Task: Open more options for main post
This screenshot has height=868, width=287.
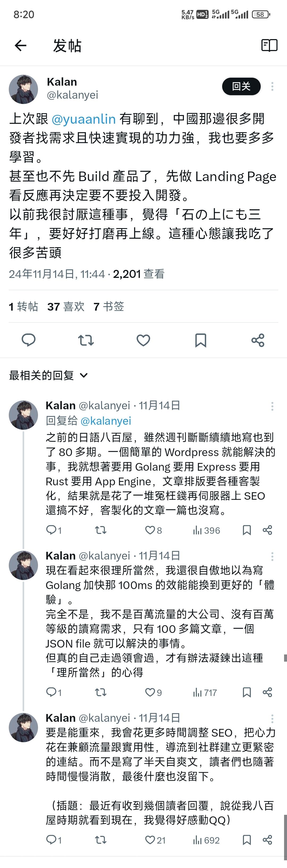Action: pos(272,87)
